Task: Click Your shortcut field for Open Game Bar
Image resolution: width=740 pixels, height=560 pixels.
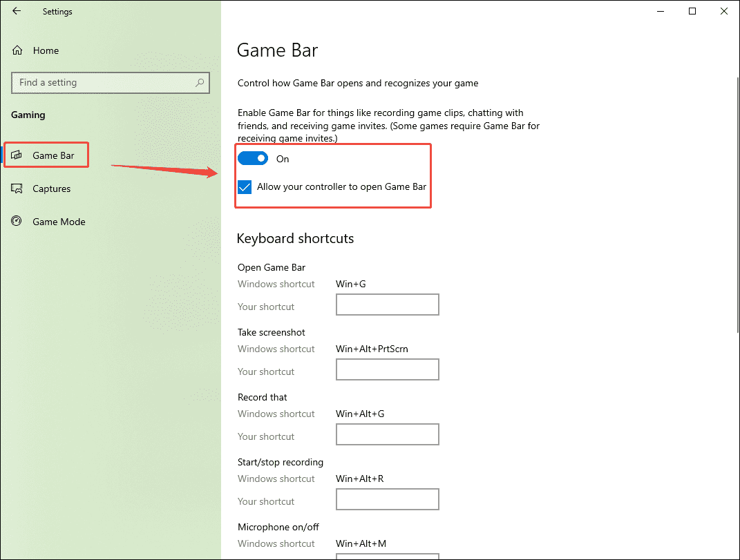Action: 388,305
